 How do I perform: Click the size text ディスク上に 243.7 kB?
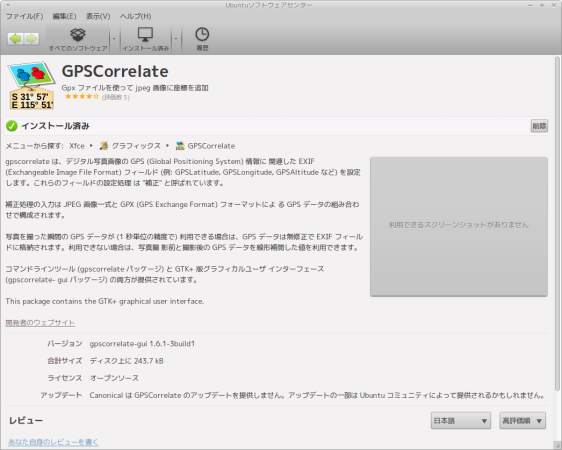tap(127, 361)
